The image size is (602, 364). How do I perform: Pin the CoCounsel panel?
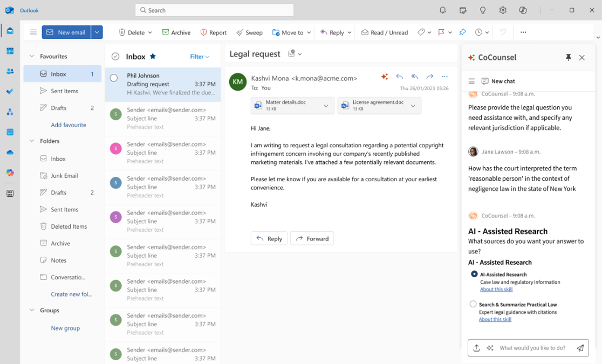click(x=568, y=57)
